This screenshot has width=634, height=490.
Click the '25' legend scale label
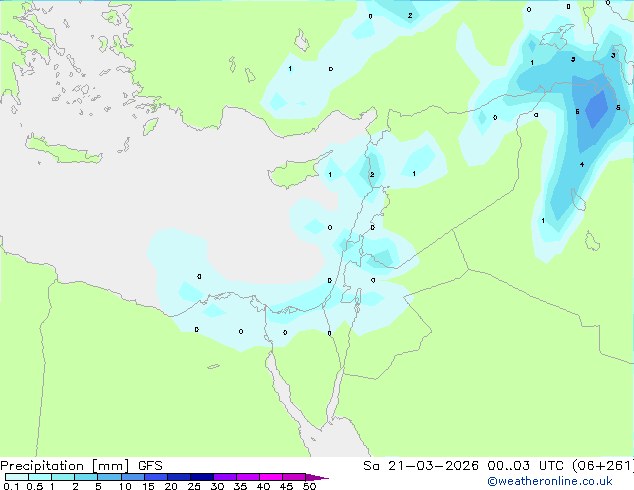point(194,486)
